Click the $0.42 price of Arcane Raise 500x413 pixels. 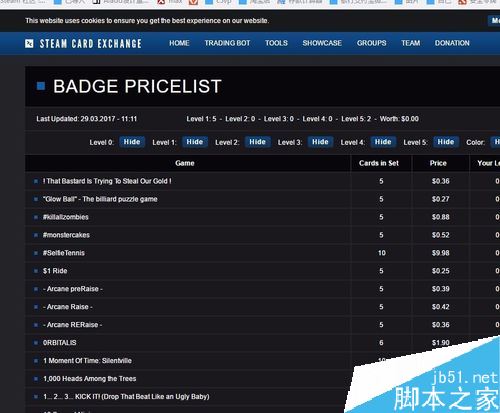(441, 307)
